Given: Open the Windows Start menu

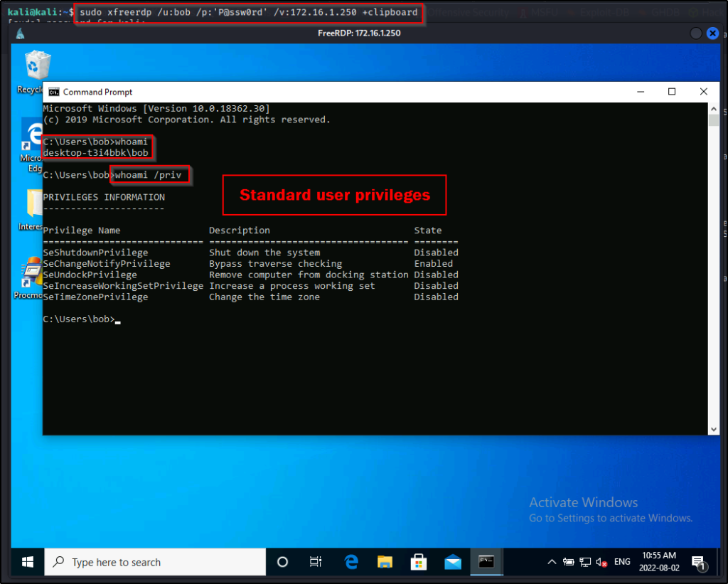Looking at the screenshot, I should 28,562.
